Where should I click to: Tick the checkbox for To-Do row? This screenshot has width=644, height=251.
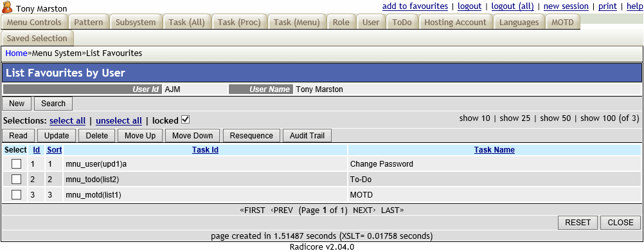point(16,180)
